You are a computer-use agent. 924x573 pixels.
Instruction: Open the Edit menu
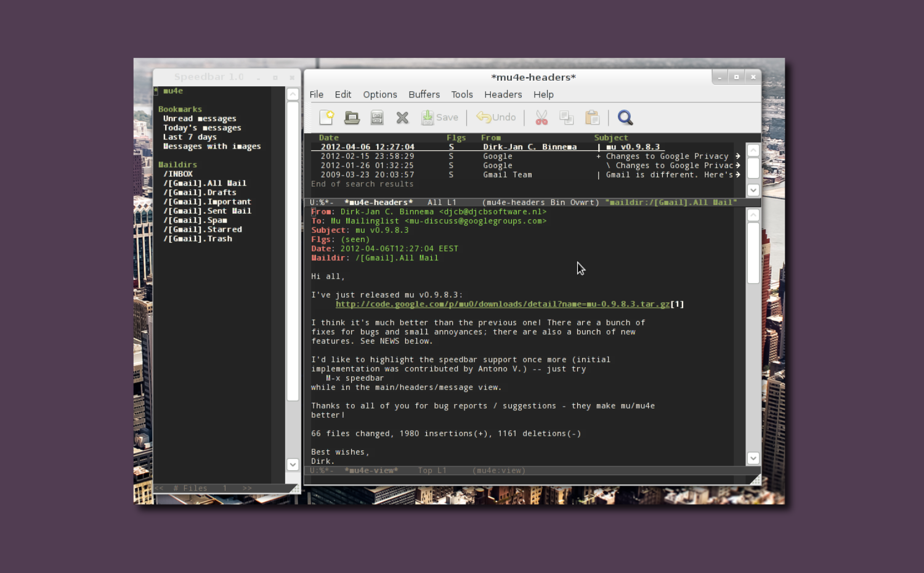[x=343, y=94]
